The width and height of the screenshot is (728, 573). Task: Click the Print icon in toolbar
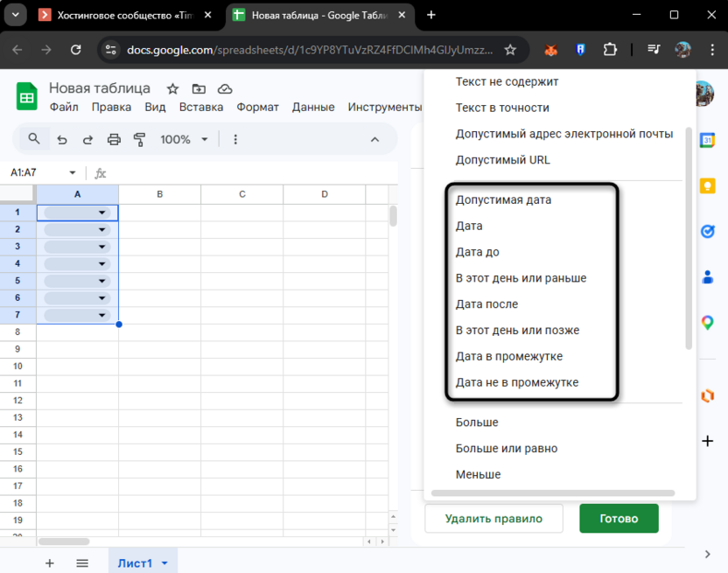coord(114,139)
